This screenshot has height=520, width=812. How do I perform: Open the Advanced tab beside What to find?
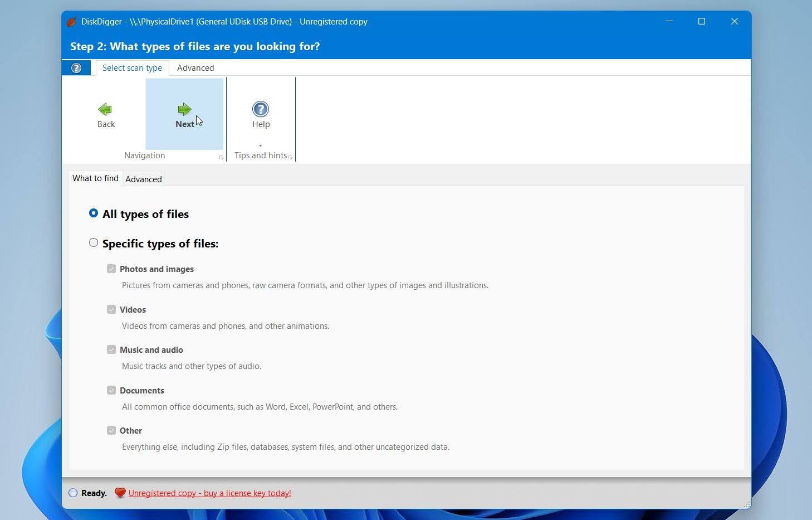144,179
